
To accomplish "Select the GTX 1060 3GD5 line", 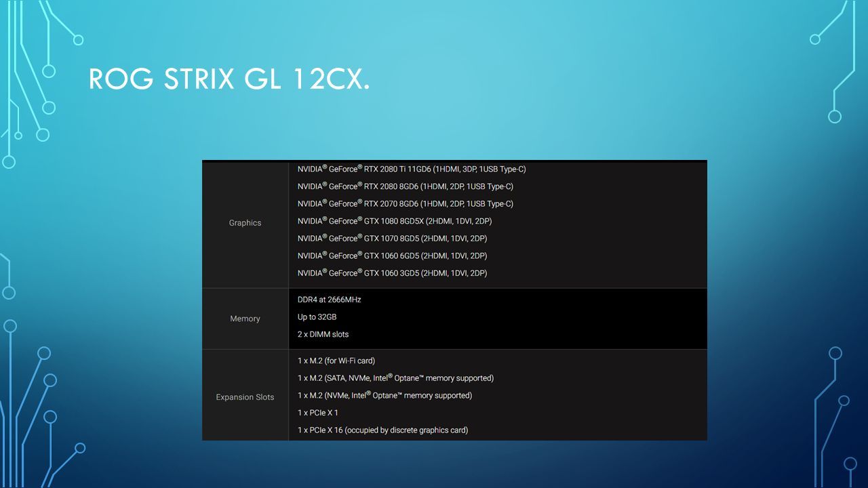I will coord(392,273).
